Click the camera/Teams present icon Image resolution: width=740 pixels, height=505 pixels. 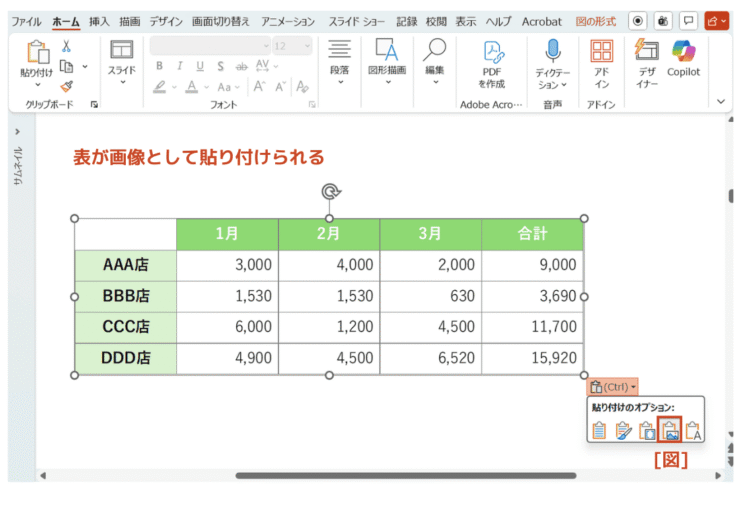point(663,21)
